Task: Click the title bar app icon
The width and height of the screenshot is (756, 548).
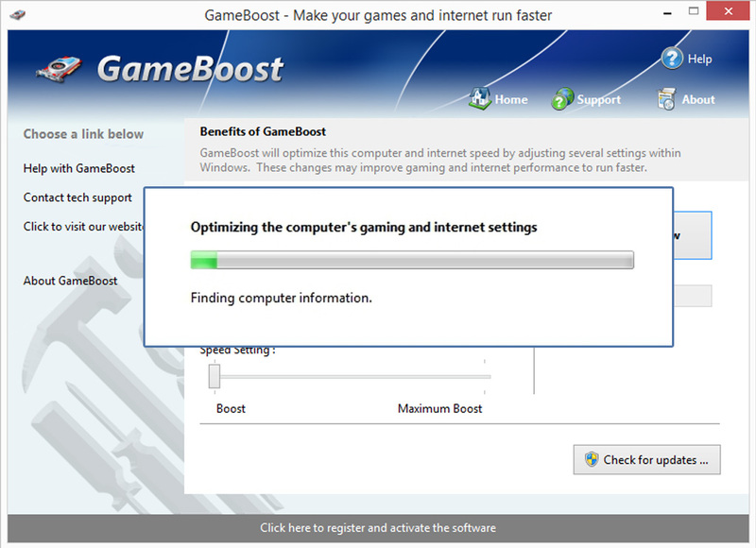Action: pos(17,14)
